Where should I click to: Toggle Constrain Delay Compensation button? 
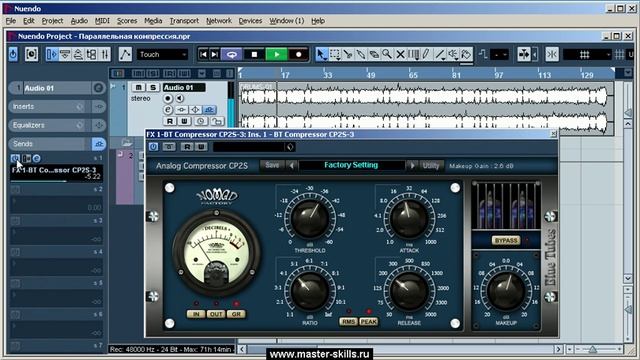(31, 54)
